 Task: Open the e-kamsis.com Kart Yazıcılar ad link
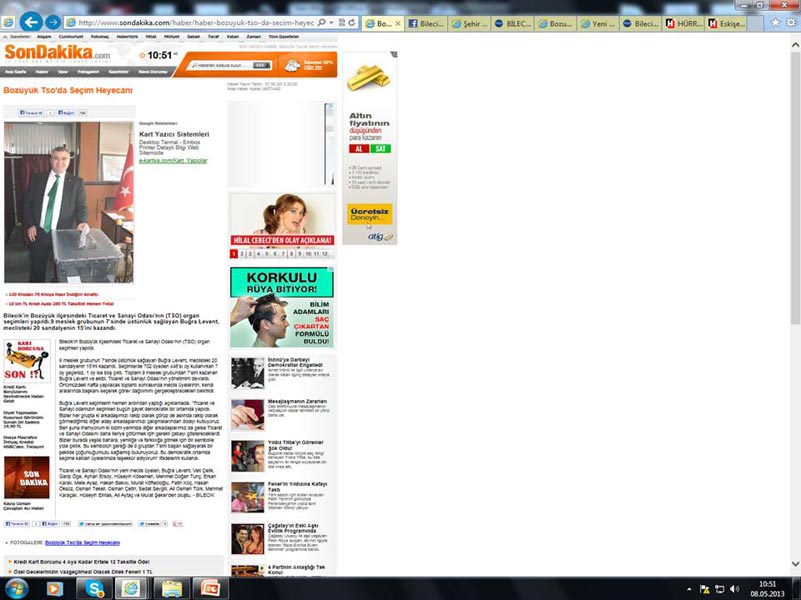click(x=173, y=160)
